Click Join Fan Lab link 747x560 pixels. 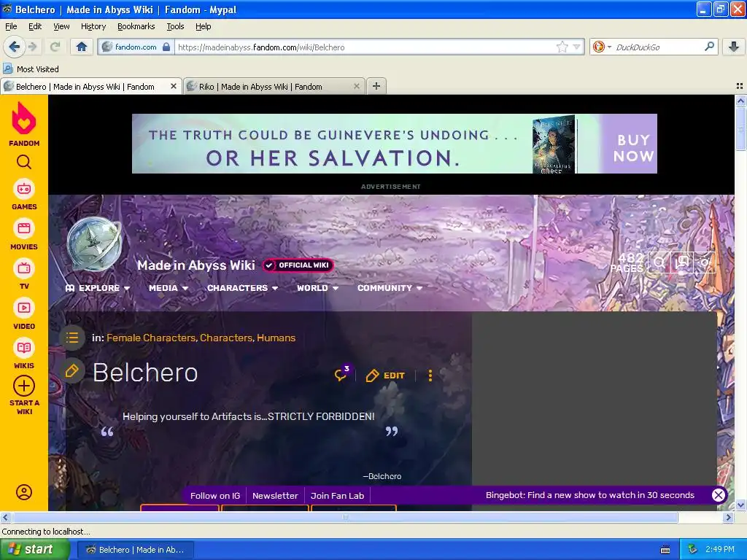(337, 496)
